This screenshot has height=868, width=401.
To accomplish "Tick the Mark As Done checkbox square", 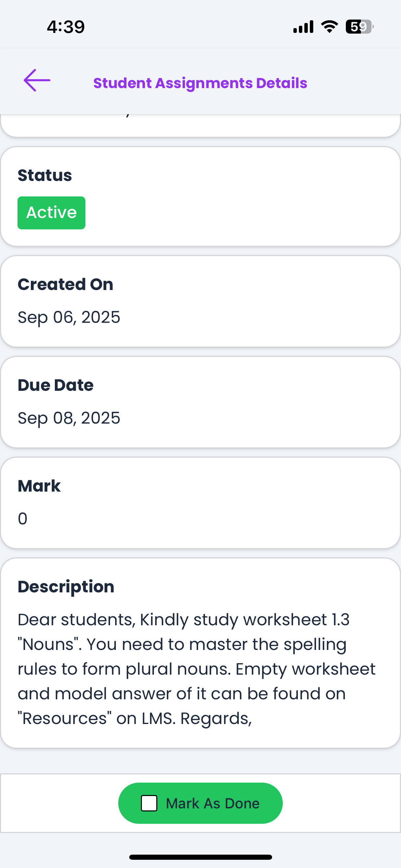I will click(149, 803).
